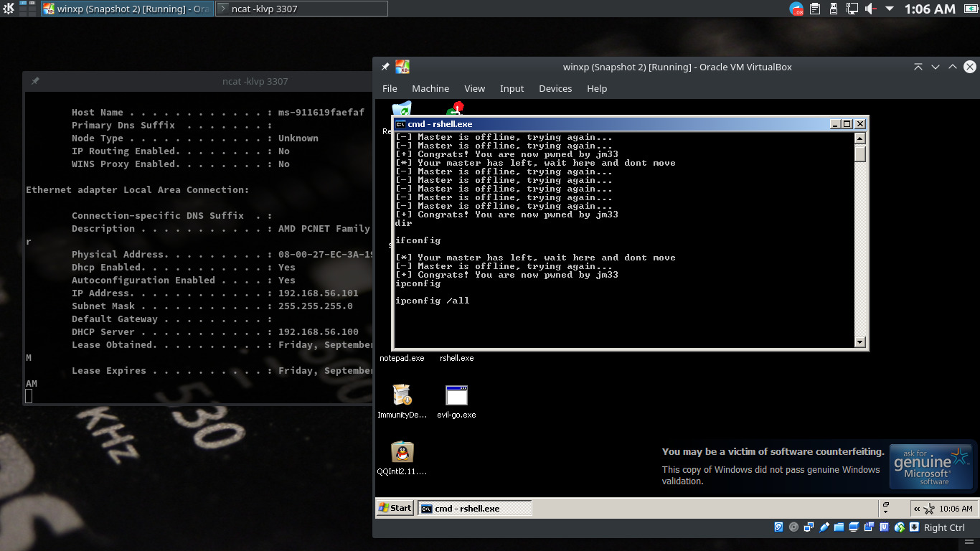
Task: Click Windows genuine star tray icon
Action: (x=929, y=509)
